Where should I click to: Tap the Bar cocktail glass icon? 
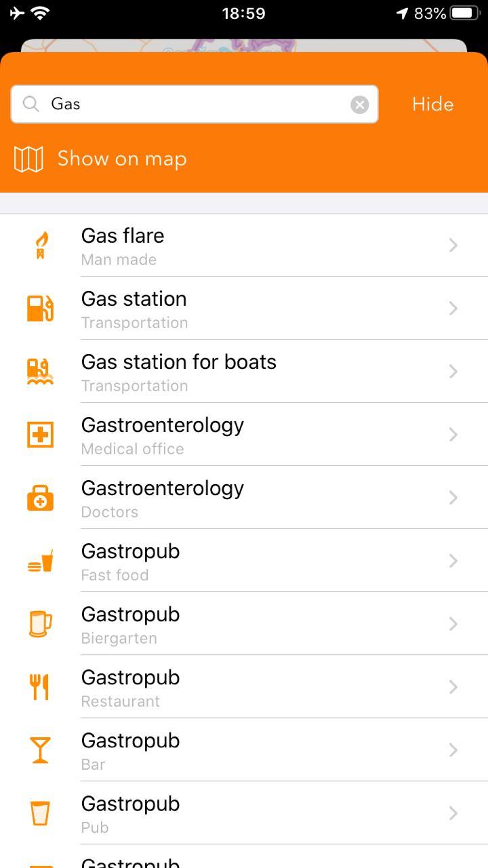(41, 750)
